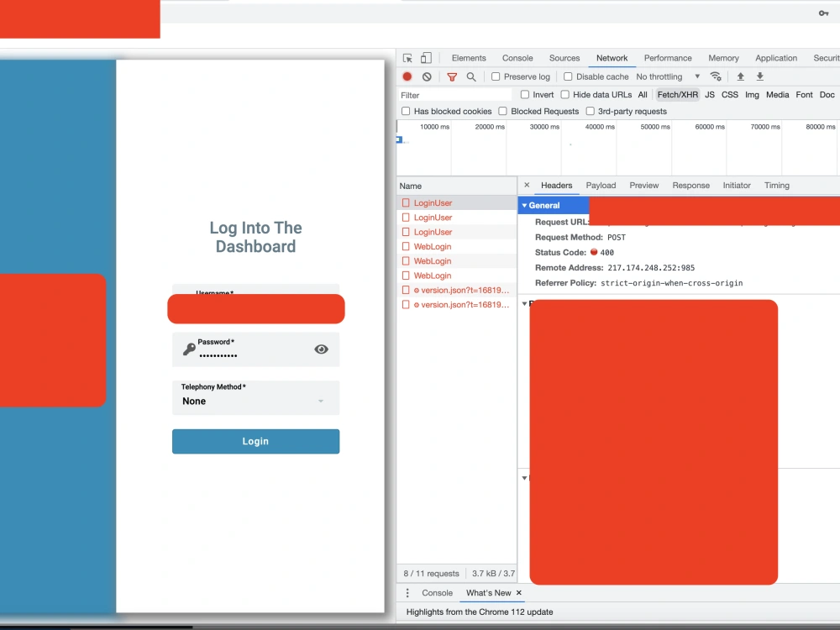Open the DevTools drawer three-dot menu

[x=407, y=592]
